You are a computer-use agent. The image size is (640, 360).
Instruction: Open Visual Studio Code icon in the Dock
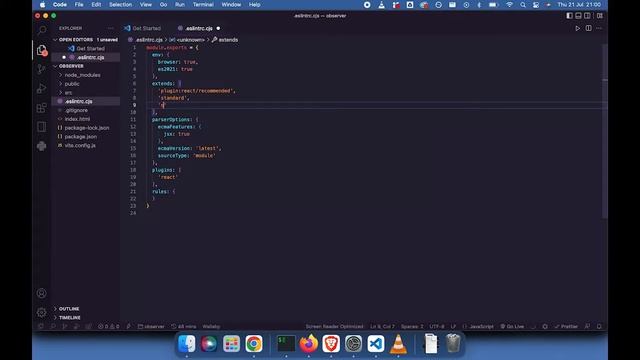376,344
